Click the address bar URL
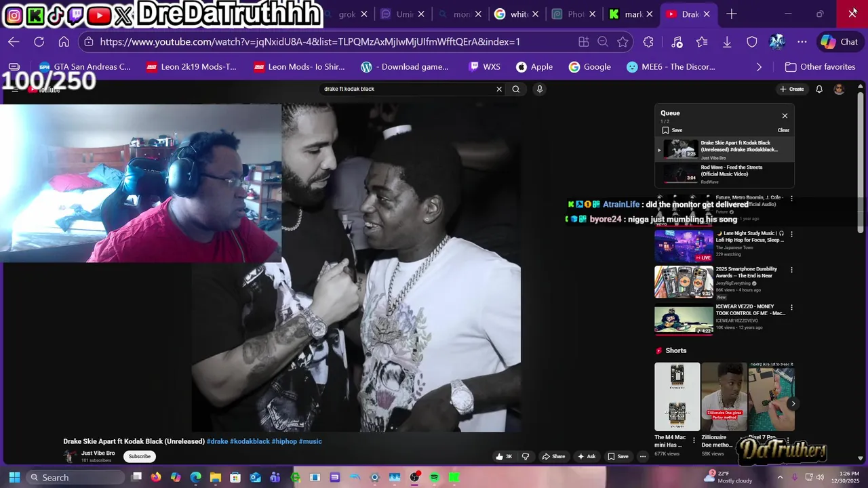868x488 pixels. coord(310,42)
